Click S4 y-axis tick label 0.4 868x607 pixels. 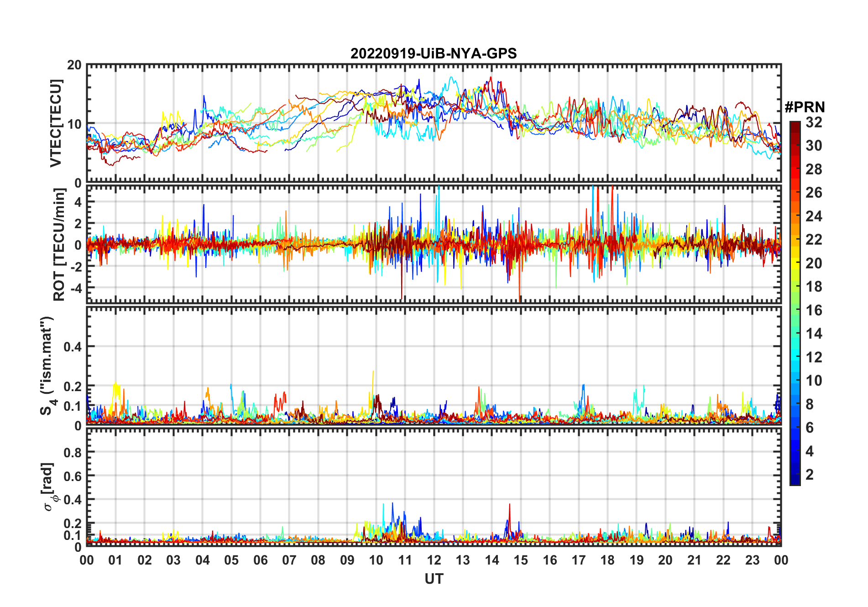(x=73, y=346)
